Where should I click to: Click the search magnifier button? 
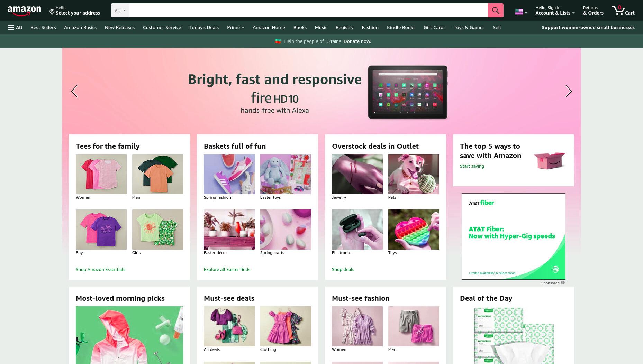pyautogui.click(x=496, y=10)
